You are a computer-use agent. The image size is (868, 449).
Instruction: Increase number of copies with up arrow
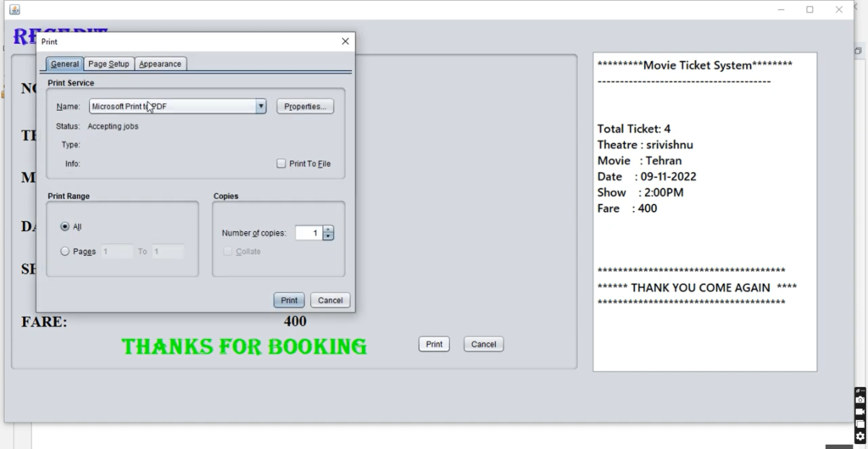click(328, 230)
